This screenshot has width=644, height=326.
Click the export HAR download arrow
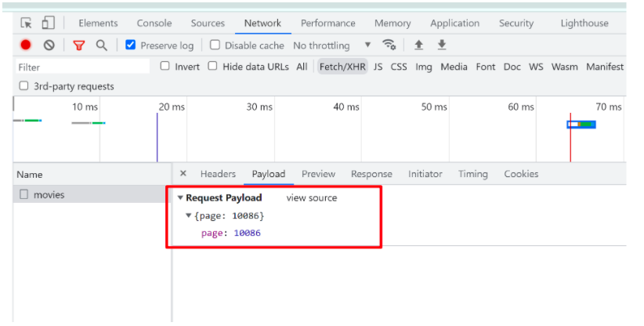click(x=442, y=45)
